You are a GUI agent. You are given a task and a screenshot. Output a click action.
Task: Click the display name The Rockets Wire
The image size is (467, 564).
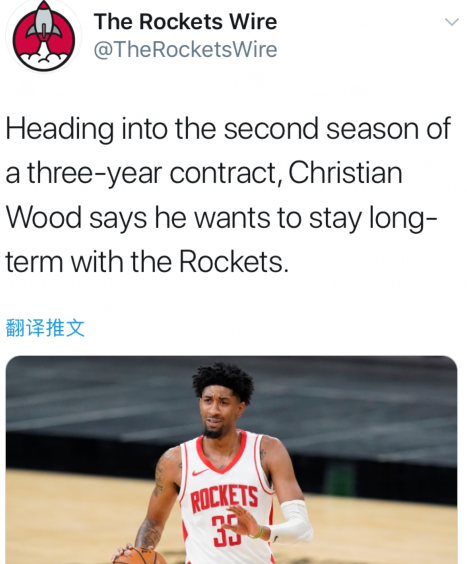[186, 22]
